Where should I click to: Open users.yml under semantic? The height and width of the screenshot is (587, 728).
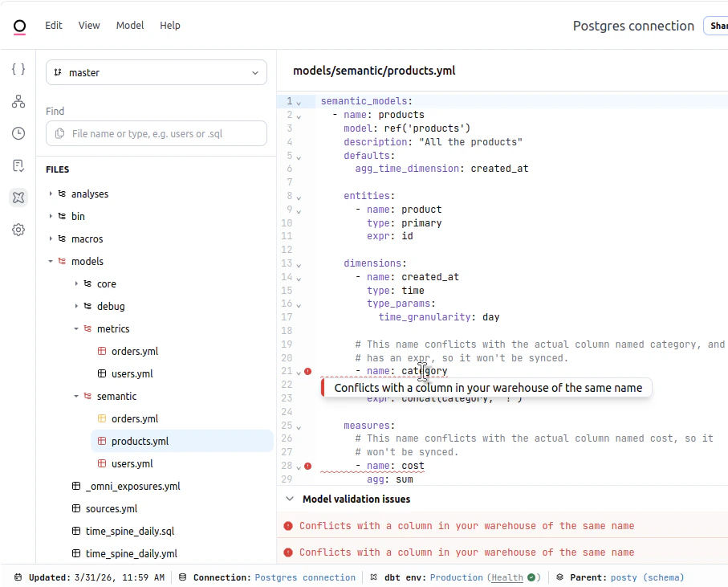(x=132, y=463)
